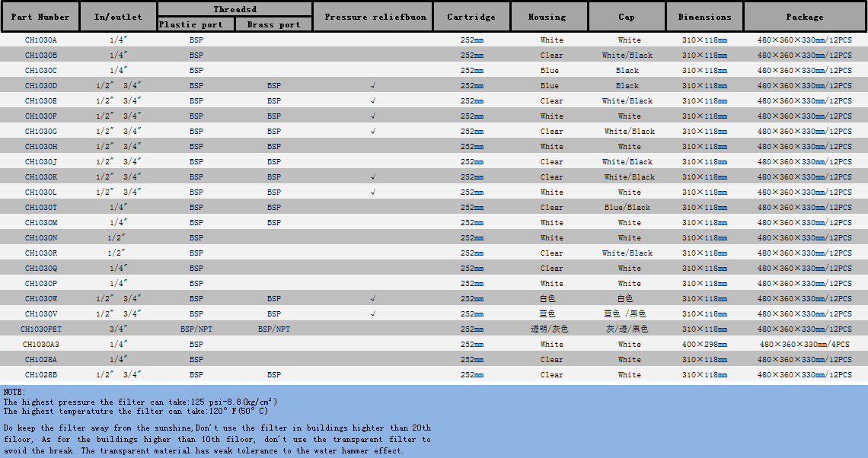Click the BSP/NPT brass port cell
The width and height of the screenshot is (868, 458).
click(x=273, y=329)
